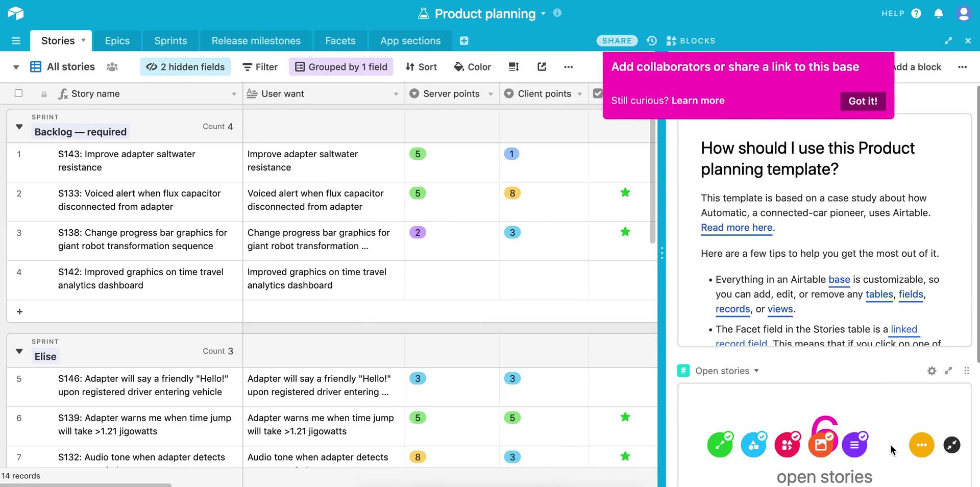Open the Read more here link
The height and width of the screenshot is (487, 980).
(737, 228)
